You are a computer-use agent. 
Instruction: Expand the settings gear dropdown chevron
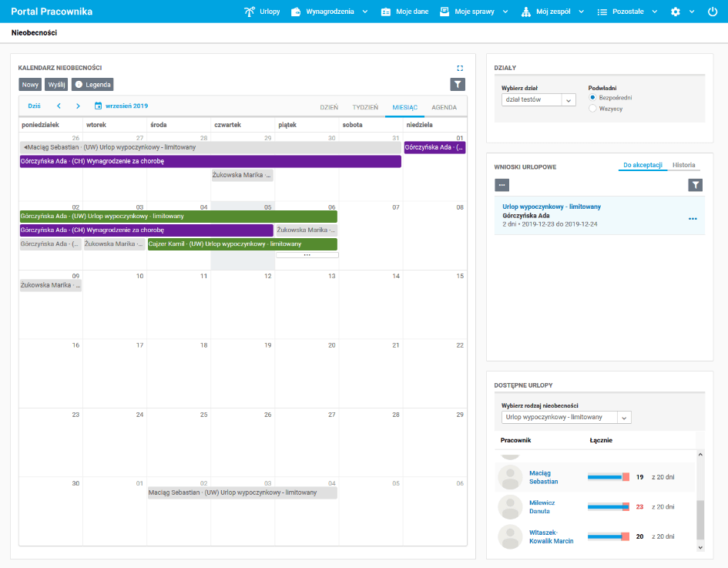point(692,12)
